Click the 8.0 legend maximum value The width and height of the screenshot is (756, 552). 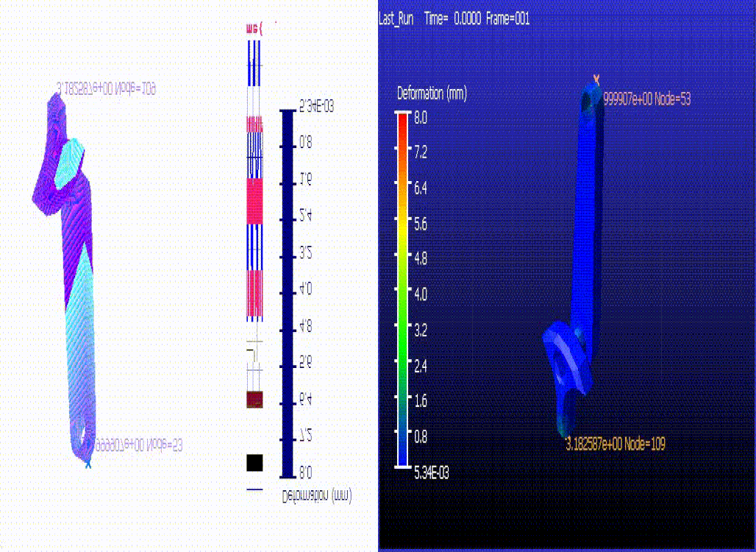coord(421,117)
